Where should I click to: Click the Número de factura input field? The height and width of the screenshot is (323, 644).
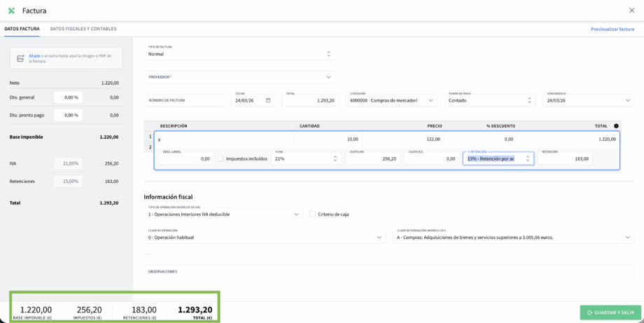pos(185,100)
